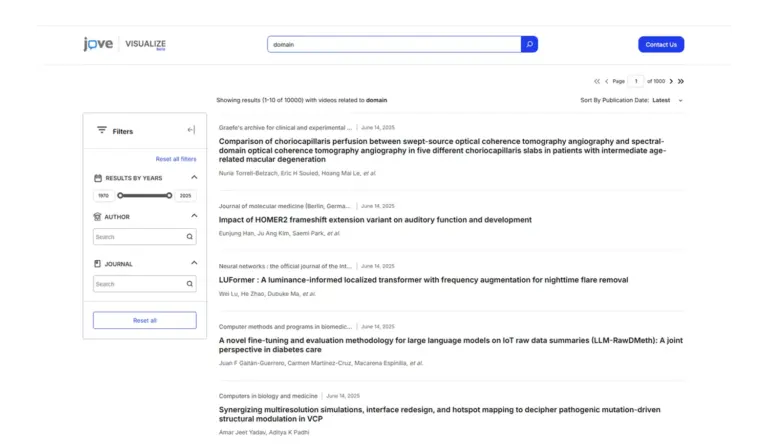The height and width of the screenshot is (445, 768).
Task: Click the calendar icon beside Results by Years
Action: click(x=98, y=178)
